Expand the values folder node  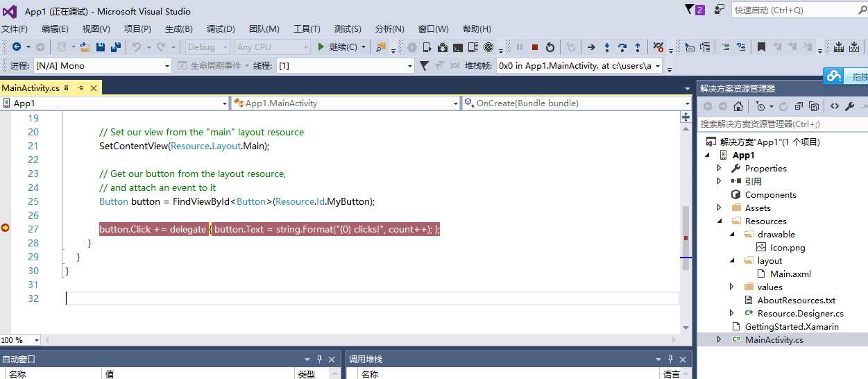732,287
